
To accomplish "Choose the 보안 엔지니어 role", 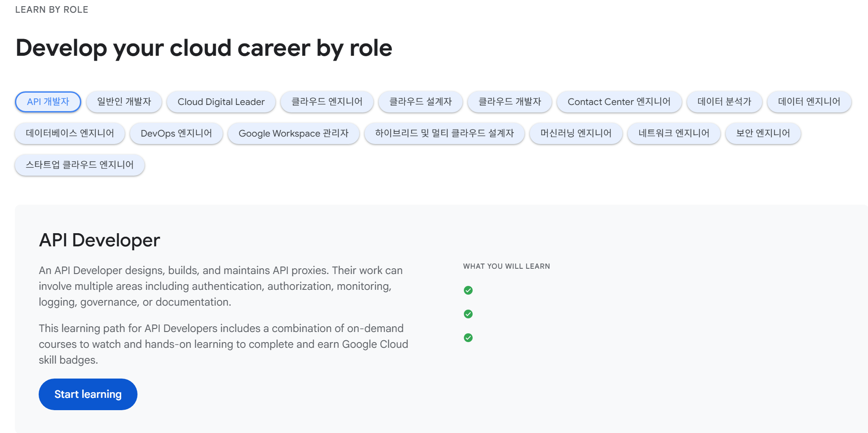I will pyautogui.click(x=763, y=134).
